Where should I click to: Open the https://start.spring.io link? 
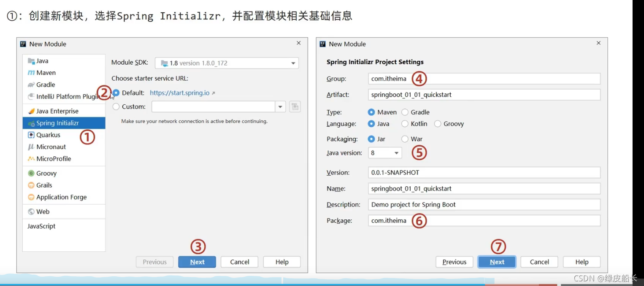(x=180, y=93)
